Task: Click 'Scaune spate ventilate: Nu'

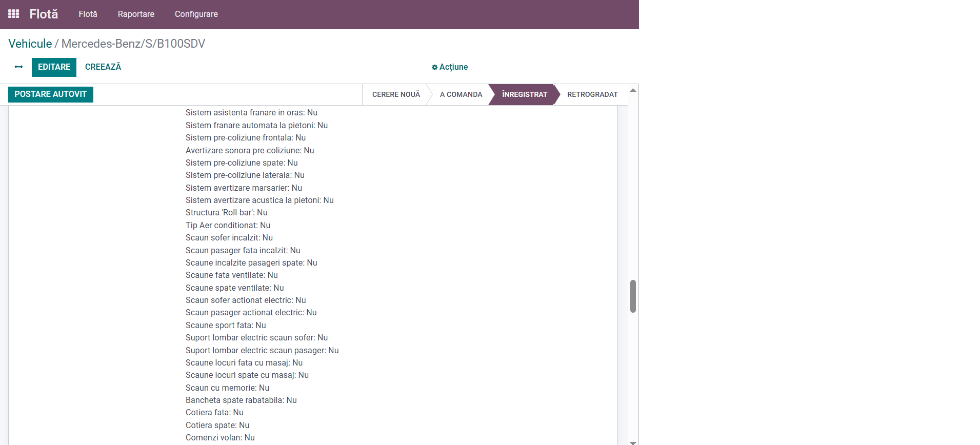Action: [235, 288]
